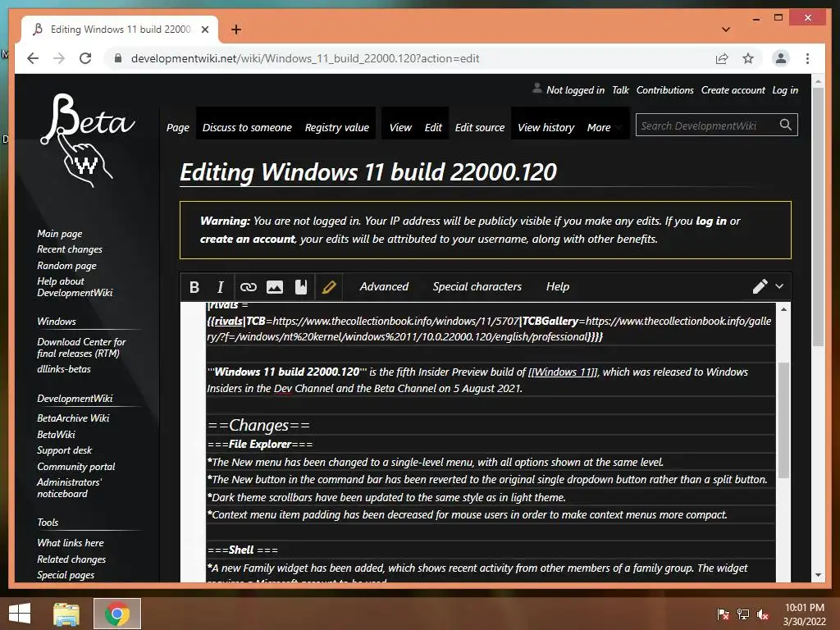Open What links here tool
This screenshot has width=840, height=630.
pos(71,543)
